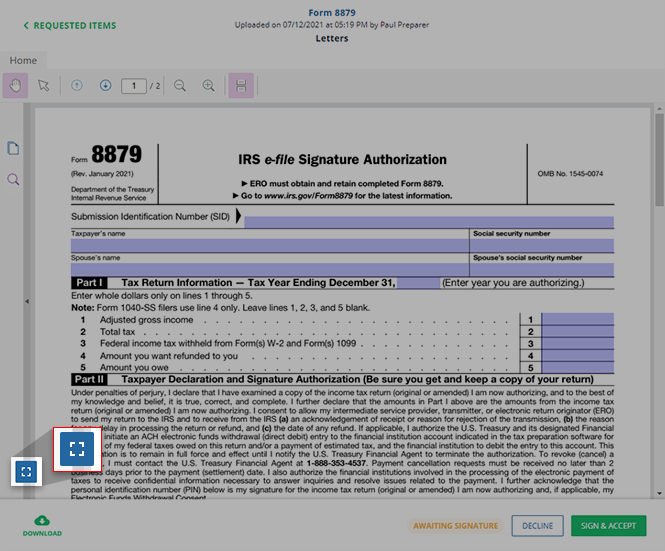Click the Decline button

coord(537,526)
